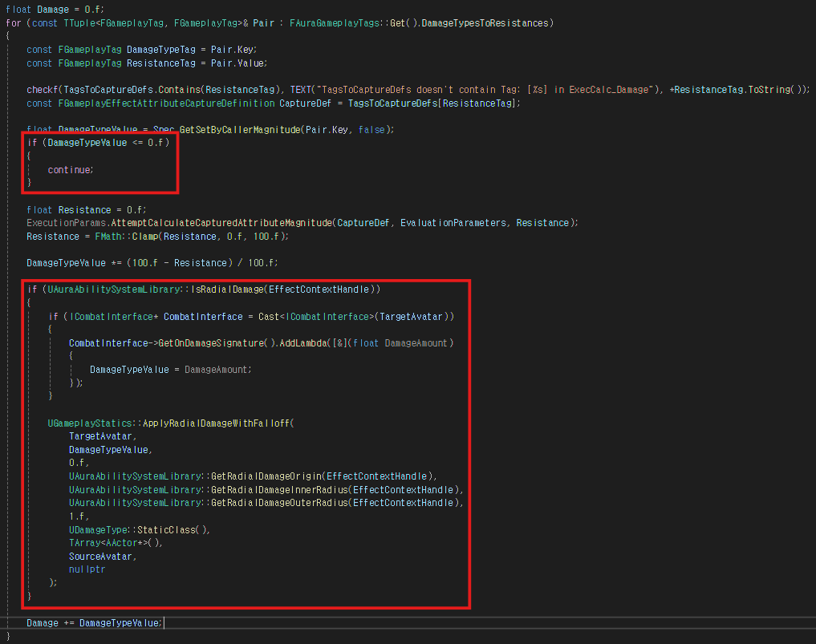Click the AddLambda method call
Screen dimensions: 816x644
point(302,342)
